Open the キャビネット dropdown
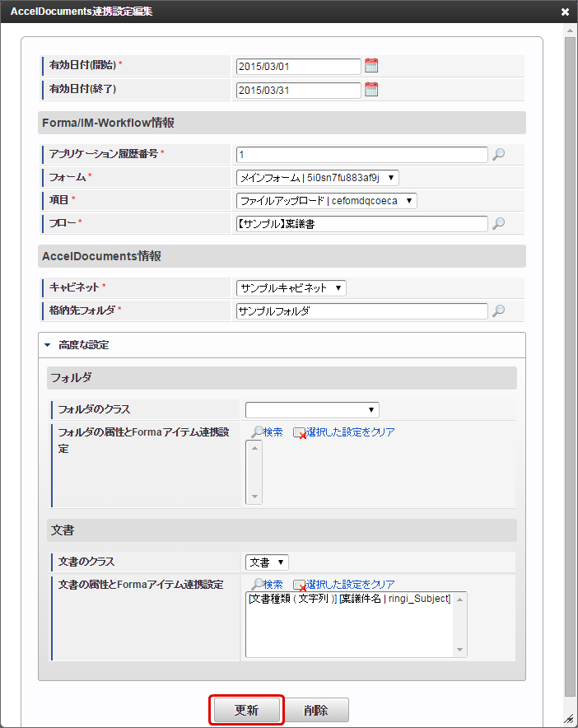This screenshot has width=578, height=728. click(x=291, y=288)
